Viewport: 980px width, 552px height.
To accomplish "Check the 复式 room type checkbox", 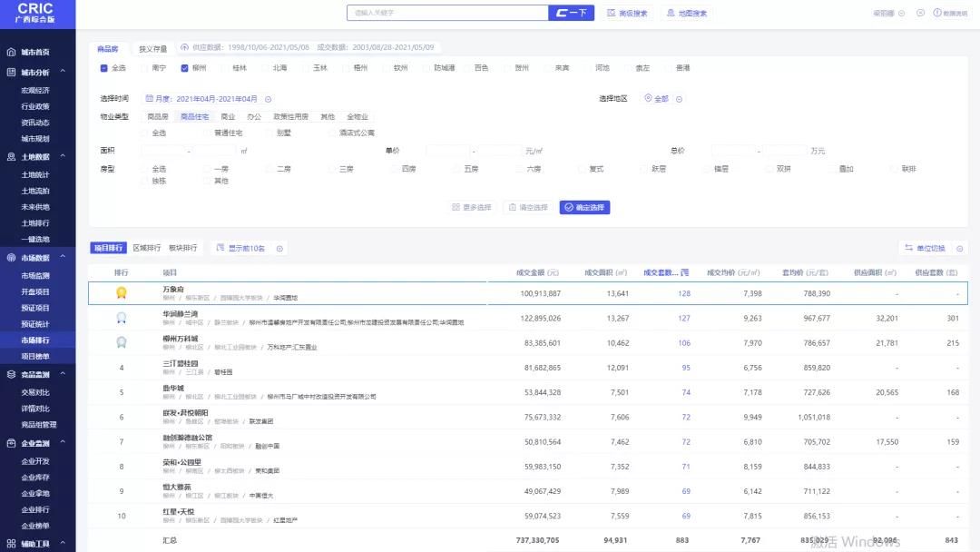I will click(x=582, y=169).
